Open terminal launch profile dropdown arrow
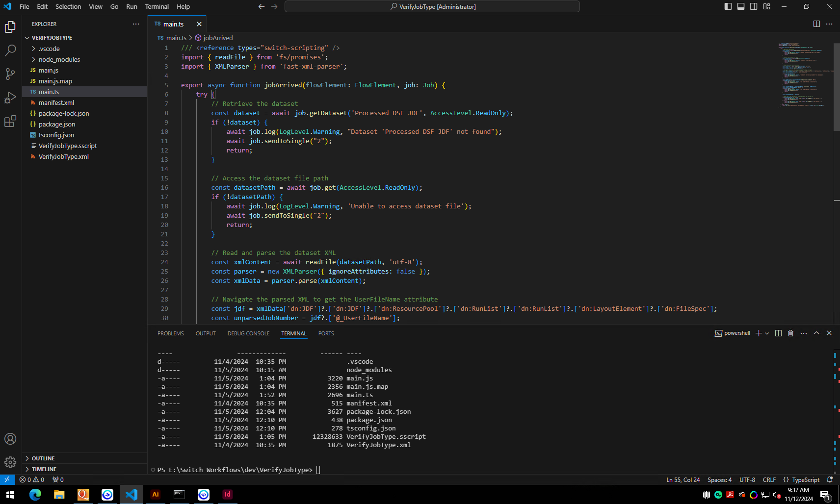Image resolution: width=840 pixels, height=504 pixels. point(767,333)
